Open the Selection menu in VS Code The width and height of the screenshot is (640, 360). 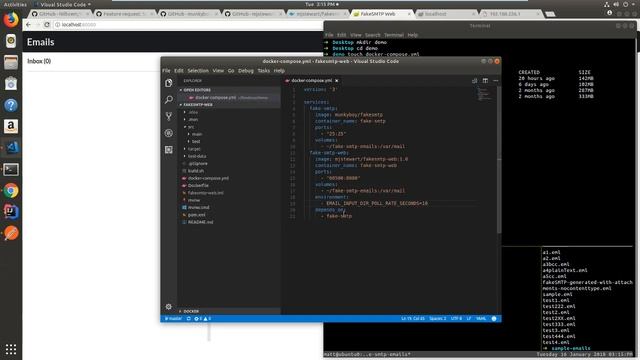(198, 71)
